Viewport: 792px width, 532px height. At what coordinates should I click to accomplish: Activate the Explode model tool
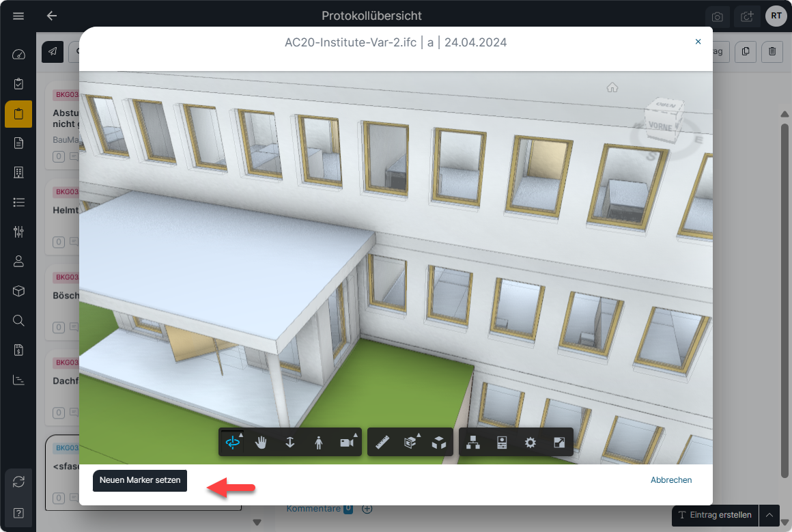point(439,443)
